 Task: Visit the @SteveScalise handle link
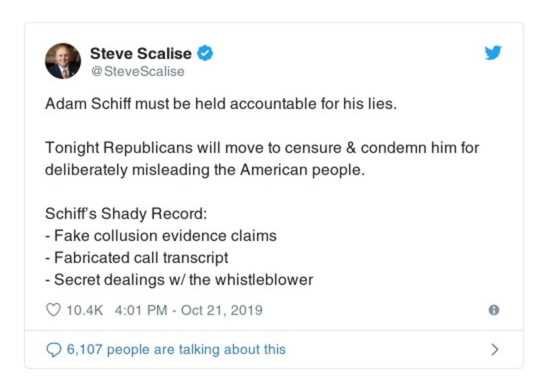click(137, 71)
